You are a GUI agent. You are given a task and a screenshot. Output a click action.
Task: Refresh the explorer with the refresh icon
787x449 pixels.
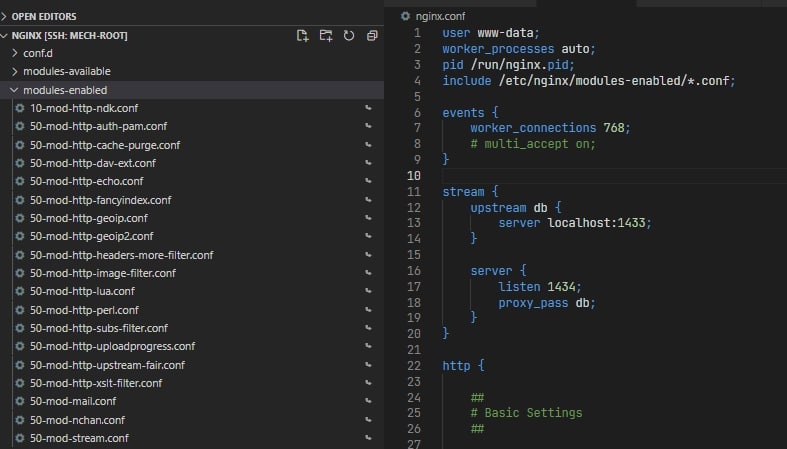click(x=349, y=36)
